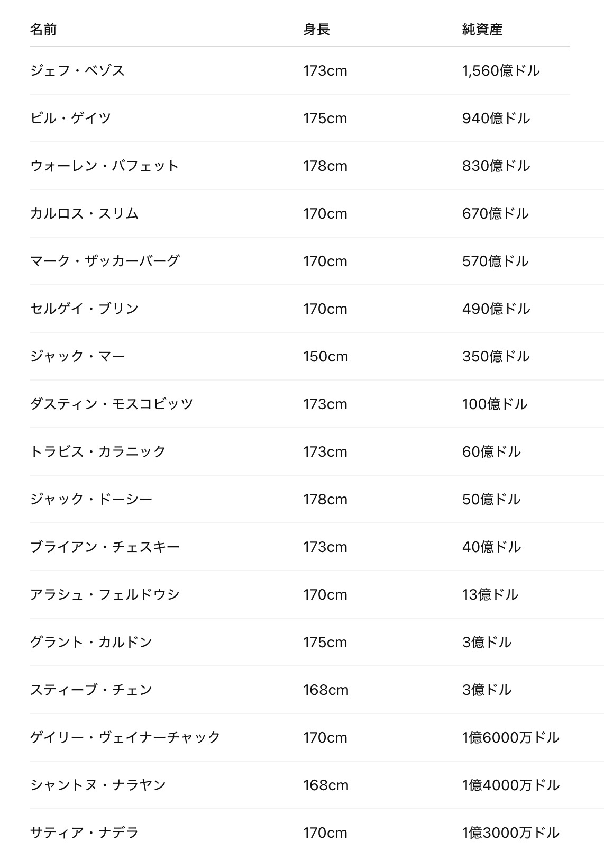The image size is (604, 868).
Task: Click the 純資産 column header
Action: [482, 29]
